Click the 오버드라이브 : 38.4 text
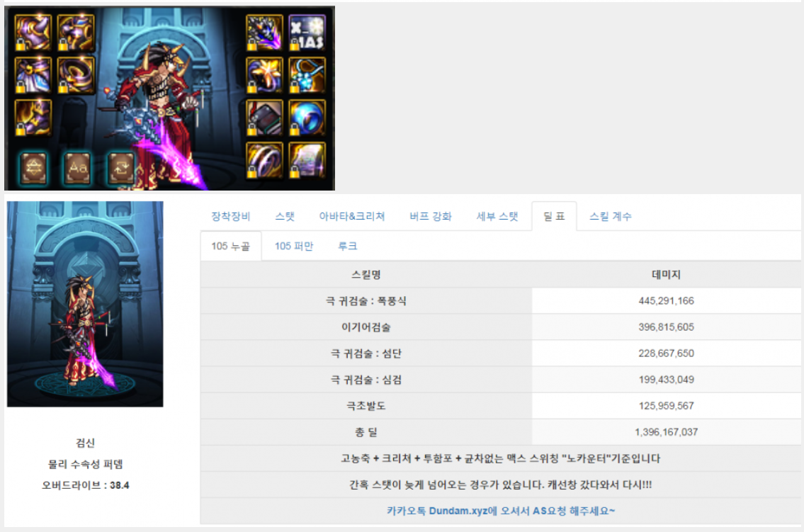The image size is (804, 532). [x=85, y=485]
